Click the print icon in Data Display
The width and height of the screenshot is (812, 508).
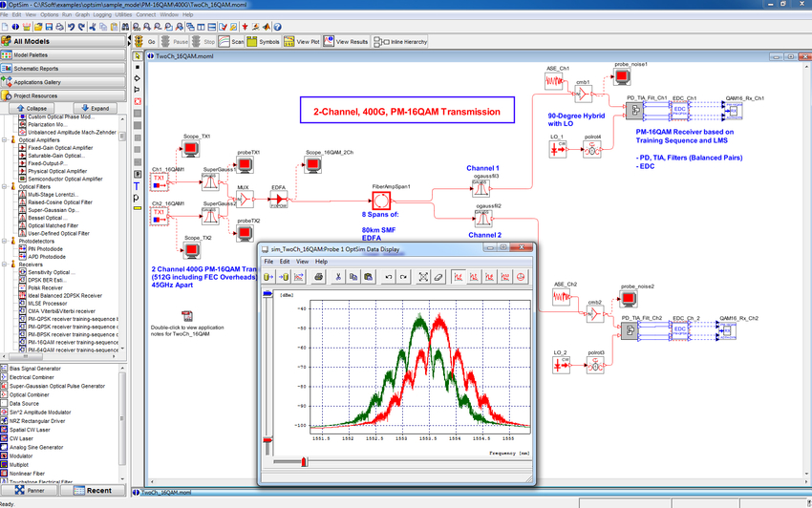[316, 276]
